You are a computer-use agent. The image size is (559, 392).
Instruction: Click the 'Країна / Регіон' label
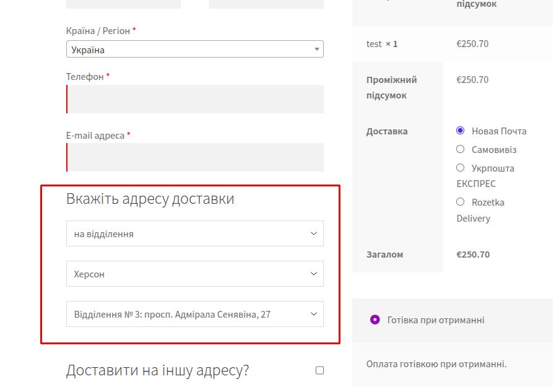pos(98,30)
